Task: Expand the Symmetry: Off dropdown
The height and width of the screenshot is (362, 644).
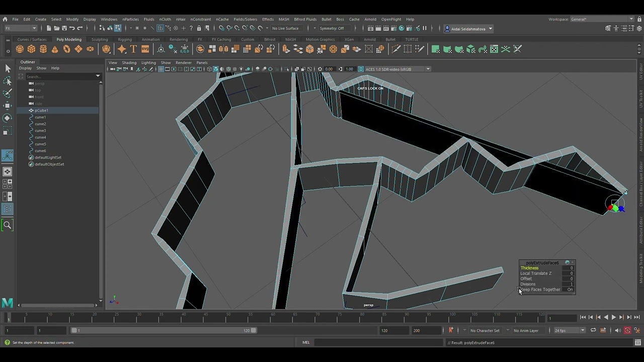Action: 334,28
